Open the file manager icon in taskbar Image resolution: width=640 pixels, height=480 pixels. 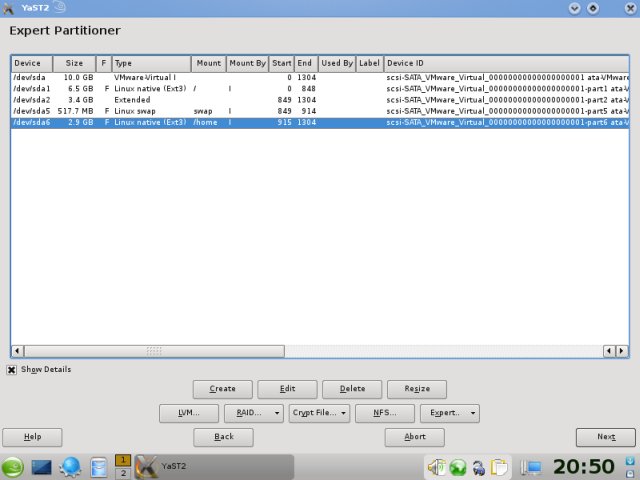pos(98,467)
